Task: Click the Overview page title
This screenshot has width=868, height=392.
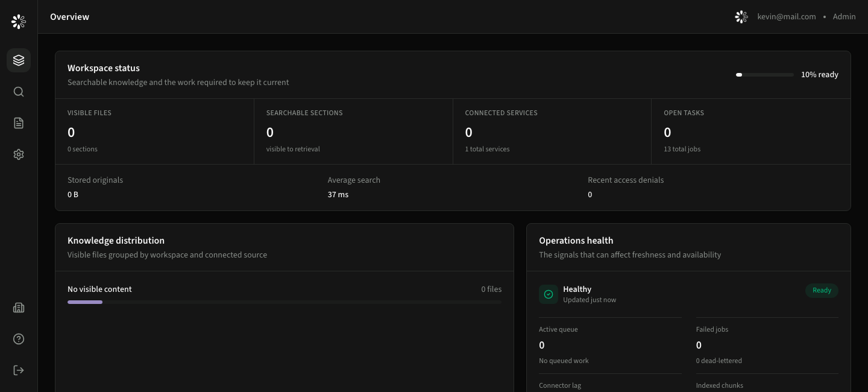Action: [x=69, y=17]
